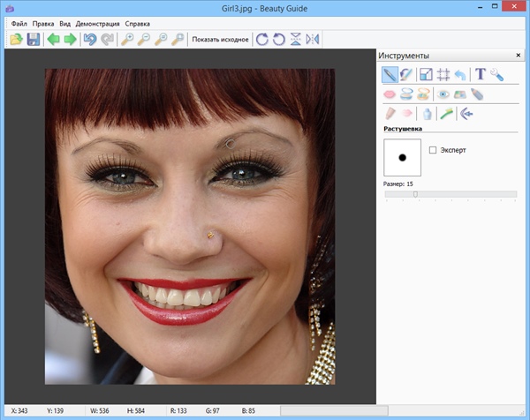
Task: Click the Undo arrow in the top toolbar
Action: click(89, 40)
